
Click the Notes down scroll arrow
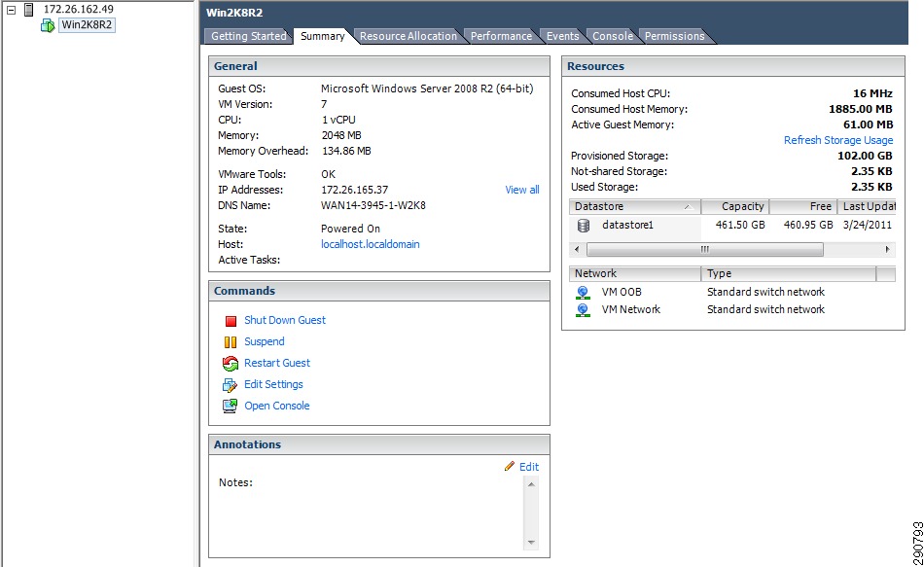pos(531,543)
